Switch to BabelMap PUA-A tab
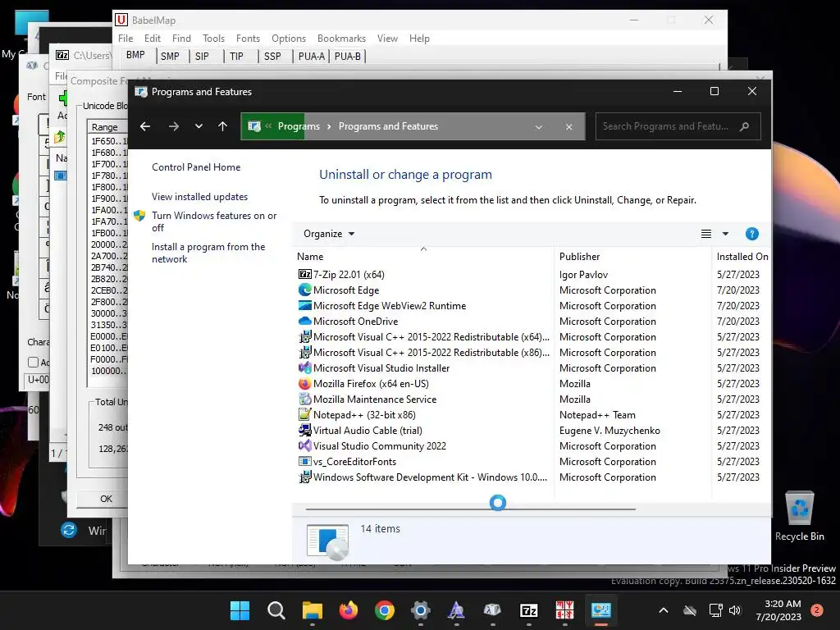This screenshot has width=840, height=630. pyautogui.click(x=311, y=57)
